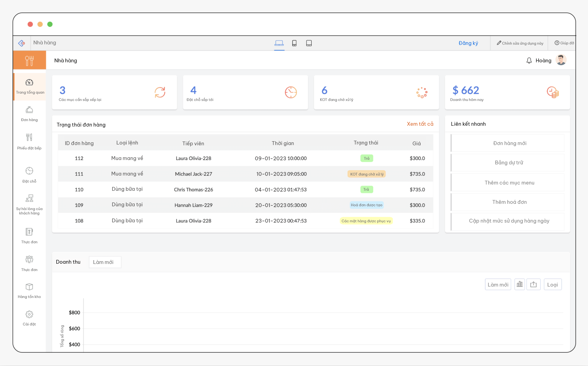Open the Loại dropdown in chart

pos(552,285)
